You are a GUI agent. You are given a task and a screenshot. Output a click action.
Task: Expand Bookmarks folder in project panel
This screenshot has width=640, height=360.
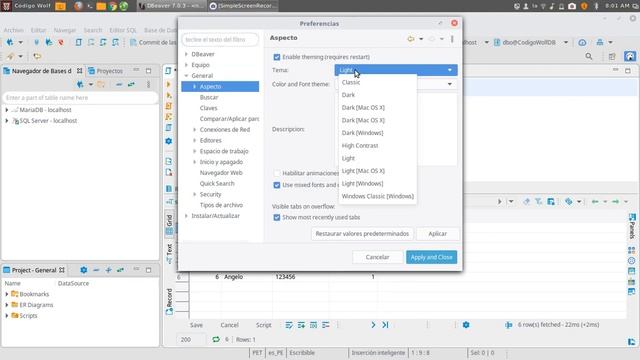pyautogui.click(x=7, y=294)
